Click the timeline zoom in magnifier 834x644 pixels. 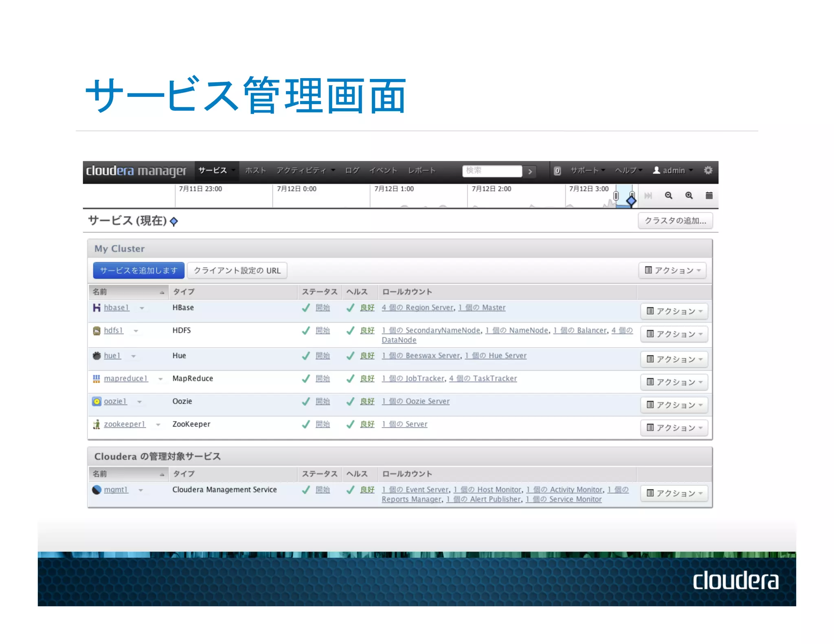pos(689,195)
